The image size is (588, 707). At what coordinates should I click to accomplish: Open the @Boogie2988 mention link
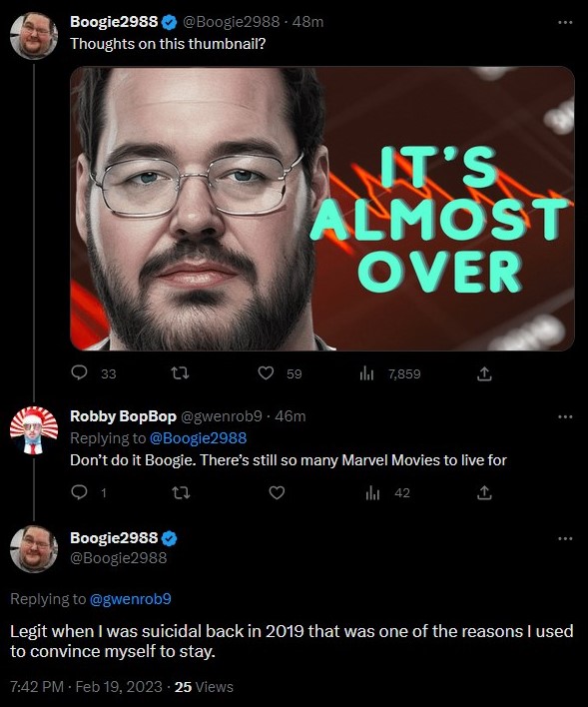pyautogui.click(x=198, y=437)
